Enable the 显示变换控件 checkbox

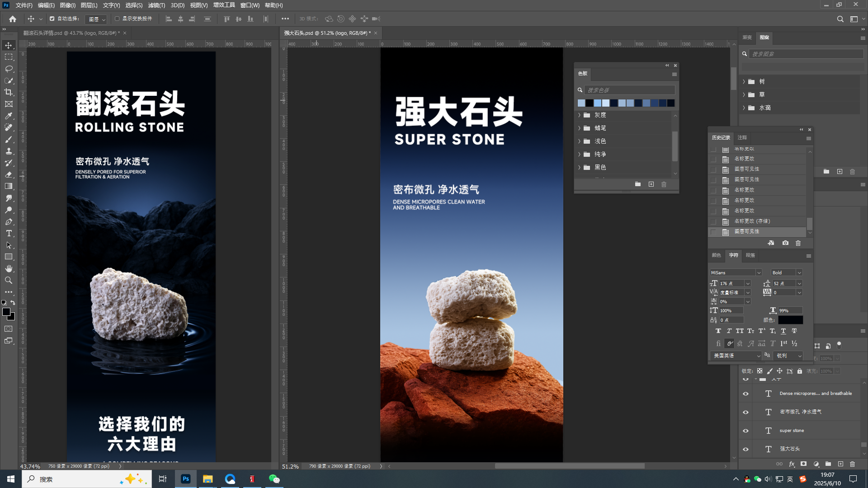point(116,19)
